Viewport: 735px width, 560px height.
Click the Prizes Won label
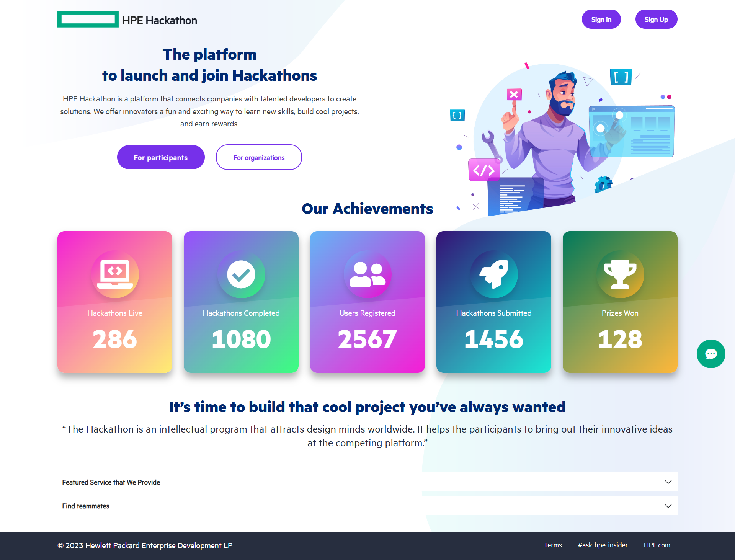click(x=620, y=313)
